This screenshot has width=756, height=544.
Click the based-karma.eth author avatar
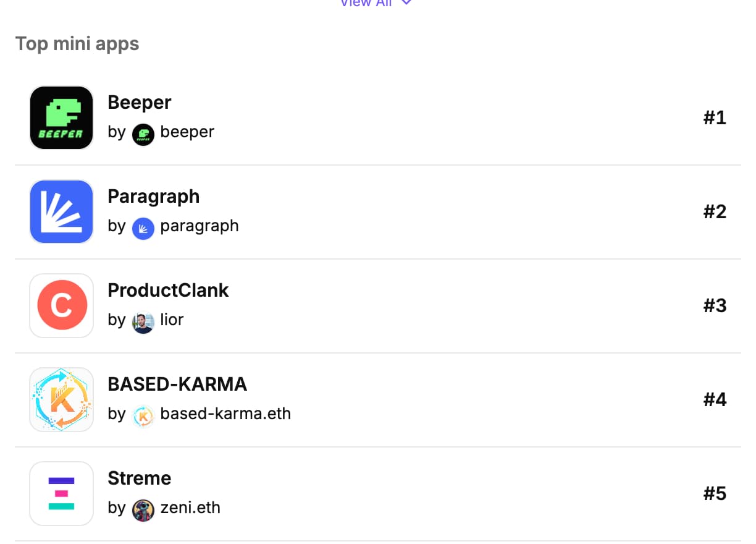click(143, 414)
